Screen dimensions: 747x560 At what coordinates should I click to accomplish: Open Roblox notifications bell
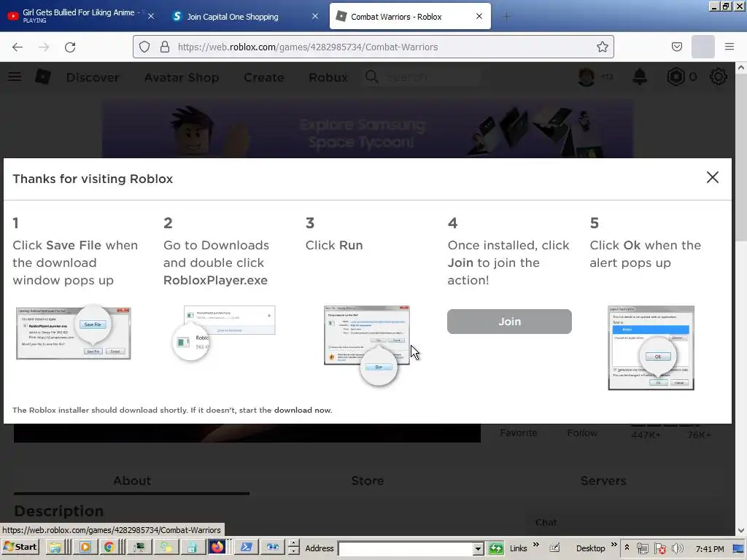(640, 77)
